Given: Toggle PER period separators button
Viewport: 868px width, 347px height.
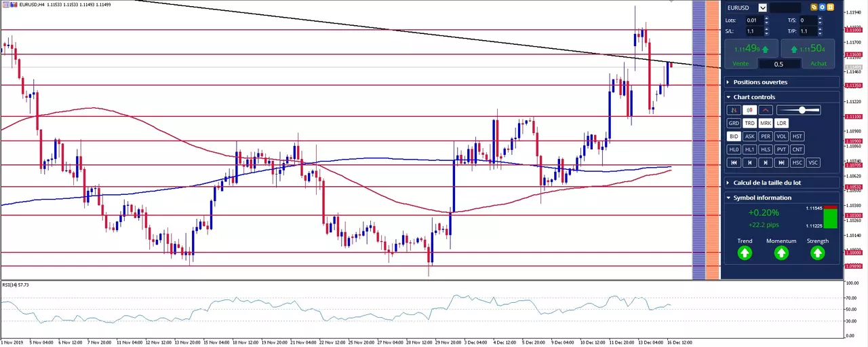Looking at the screenshot, I should pyautogui.click(x=766, y=136).
